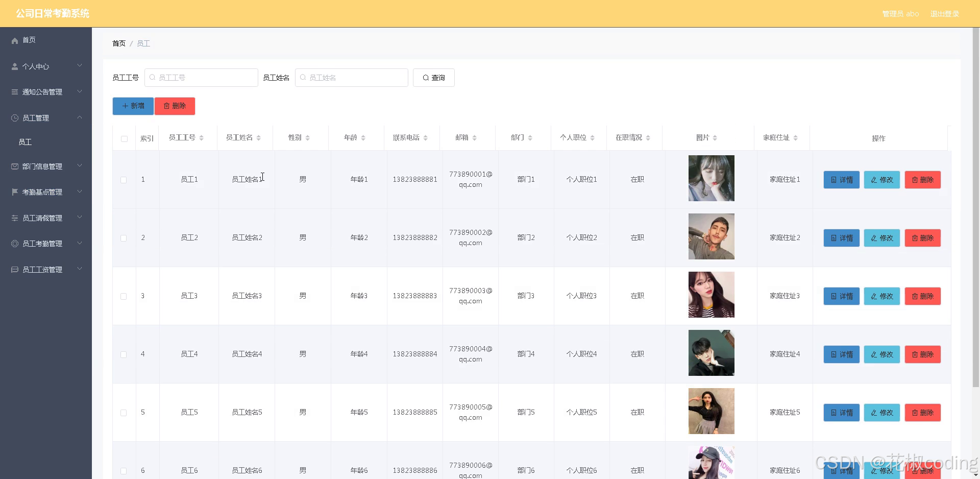This screenshot has height=479, width=980.
Task: Open 详情 for 员工1
Action: (x=842, y=180)
